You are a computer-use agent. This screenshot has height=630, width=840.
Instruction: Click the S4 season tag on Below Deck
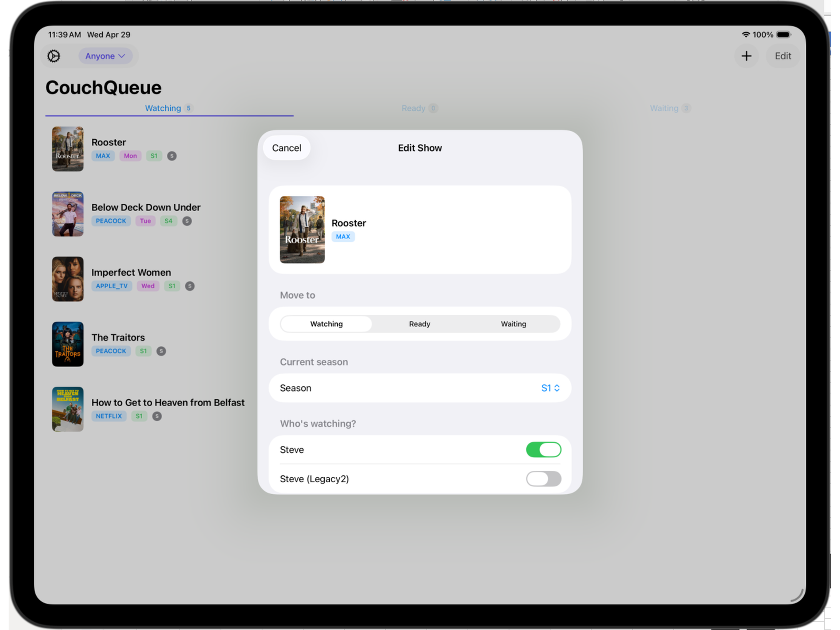tap(168, 221)
